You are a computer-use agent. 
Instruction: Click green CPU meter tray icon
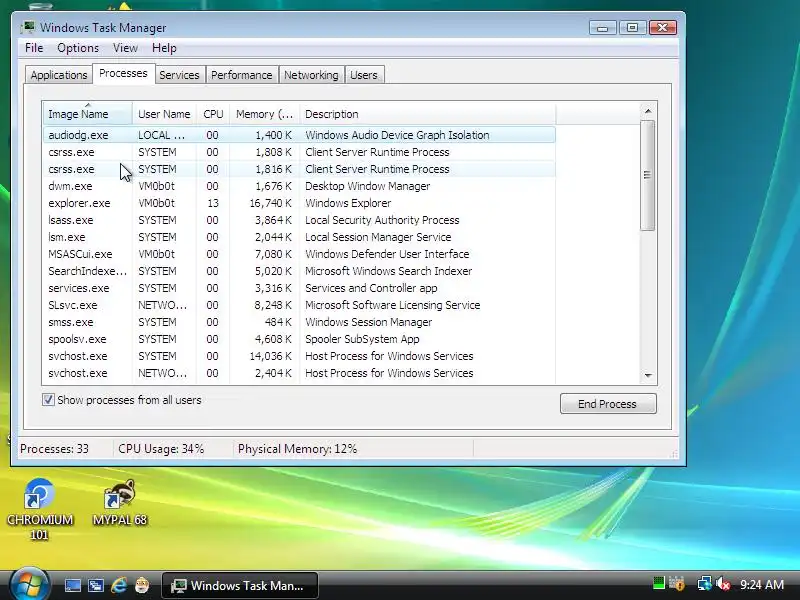pyautogui.click(x=659, y=583)
